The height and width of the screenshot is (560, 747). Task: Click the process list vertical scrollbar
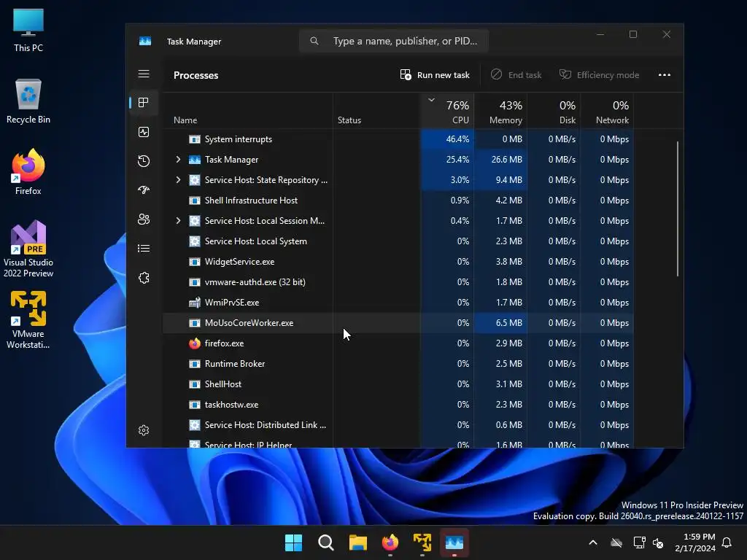point(677,209)
